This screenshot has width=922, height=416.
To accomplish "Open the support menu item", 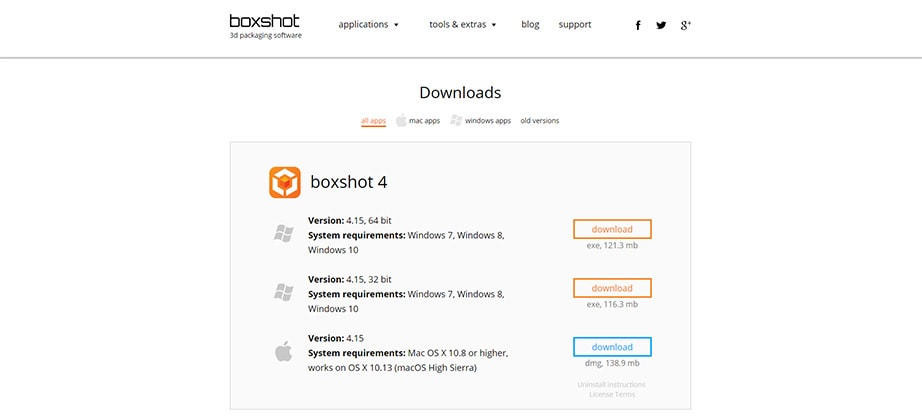I will click(575, 25).
